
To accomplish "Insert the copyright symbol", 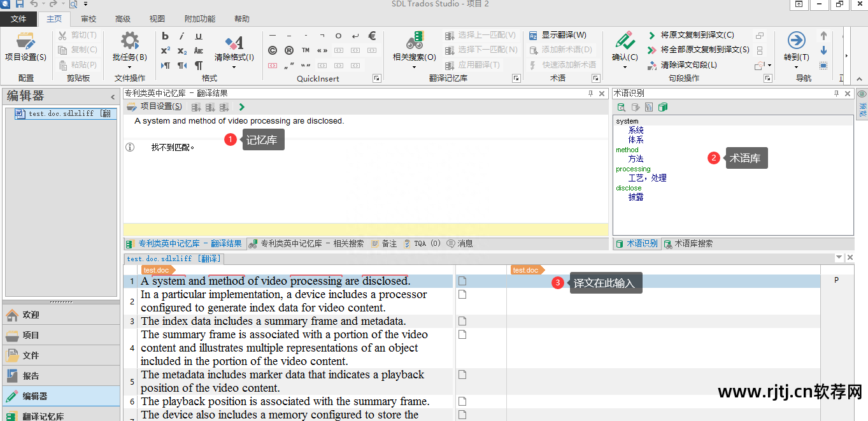I will point(273,51).
